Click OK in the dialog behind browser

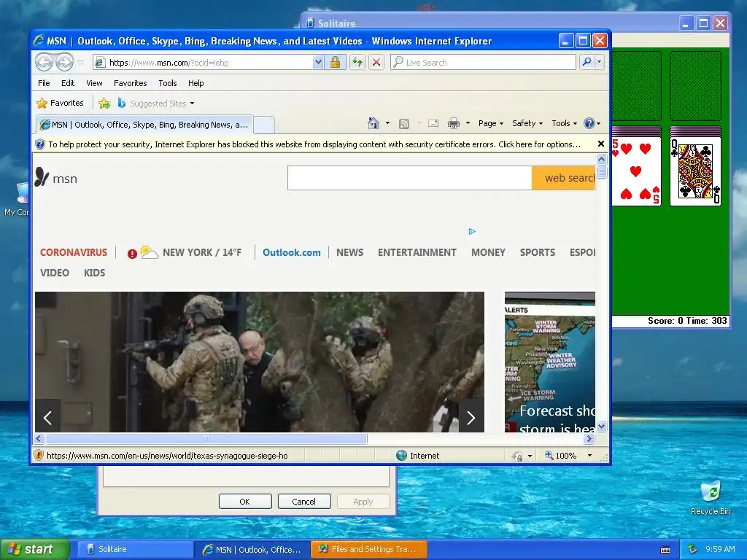point(245,502)
